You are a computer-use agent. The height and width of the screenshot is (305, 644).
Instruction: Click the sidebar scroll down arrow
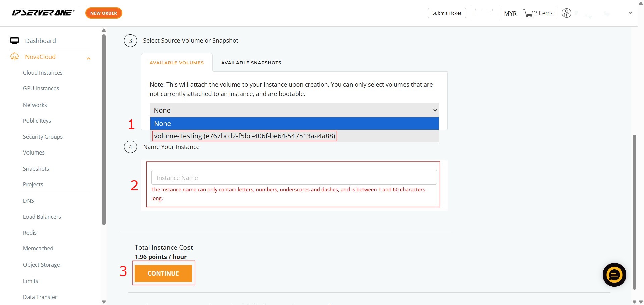[104, 302]
